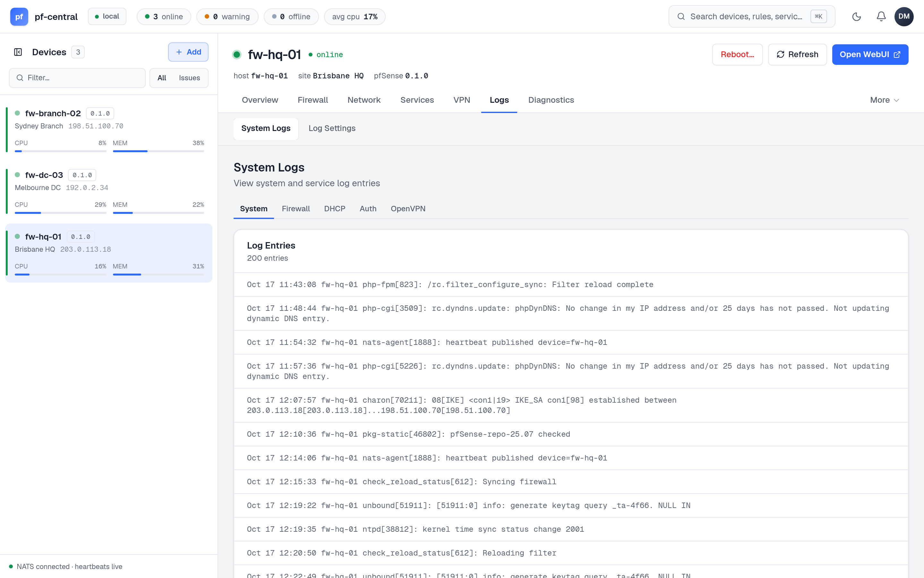
Task: Click the ntpd kernel time sync log entry
Action: coord(571,529)
